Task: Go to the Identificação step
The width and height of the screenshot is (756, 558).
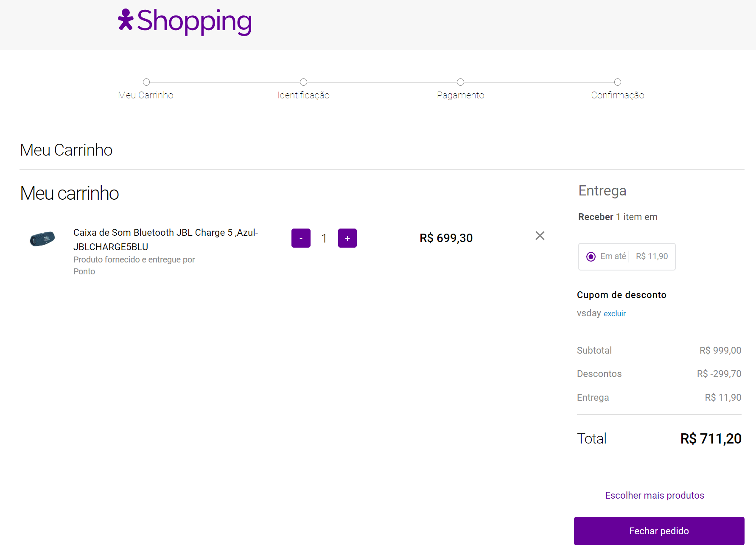Action: [303, 89]
